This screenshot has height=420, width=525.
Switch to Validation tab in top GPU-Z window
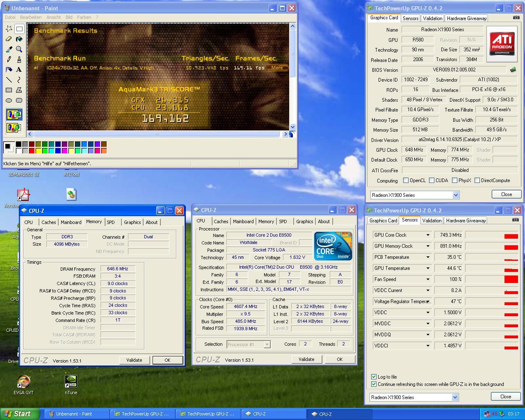tap(432, 18)
